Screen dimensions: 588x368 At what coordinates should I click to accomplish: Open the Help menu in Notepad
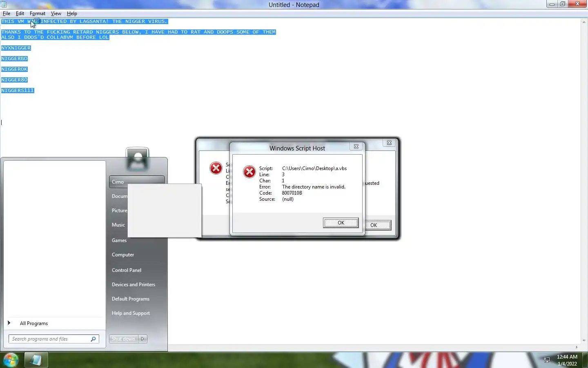(x=72, y=13)
